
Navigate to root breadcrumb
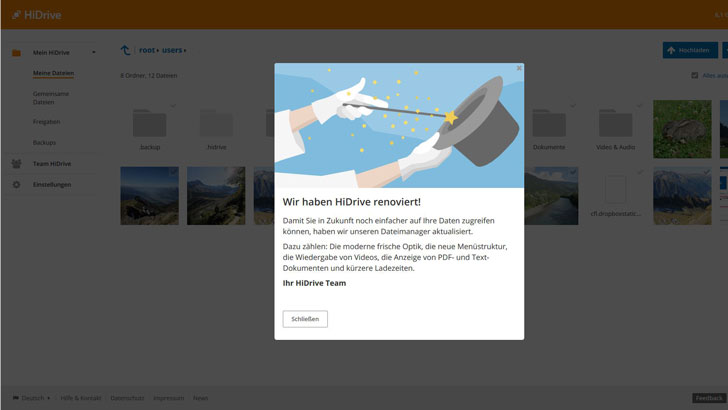147,50
